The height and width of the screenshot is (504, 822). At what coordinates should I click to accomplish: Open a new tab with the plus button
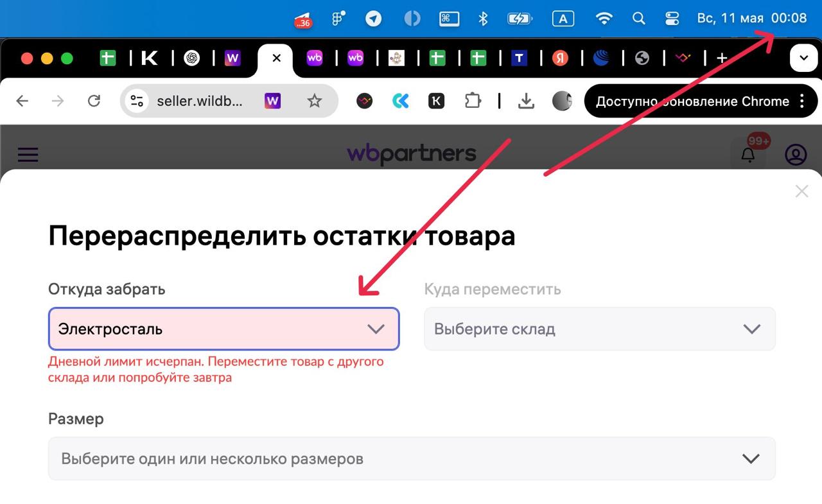click(x=722, y=58)
